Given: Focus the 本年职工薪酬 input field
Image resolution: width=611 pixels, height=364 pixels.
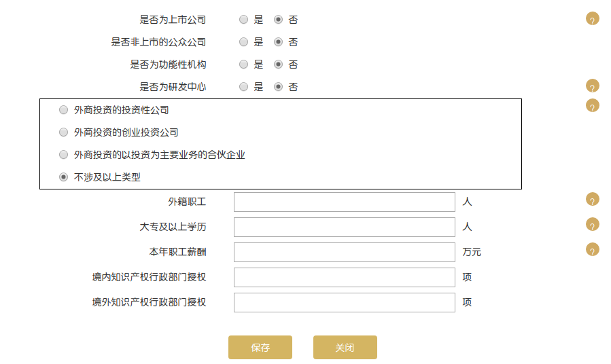Looking at the screenshot, I should tap(345, 252).
